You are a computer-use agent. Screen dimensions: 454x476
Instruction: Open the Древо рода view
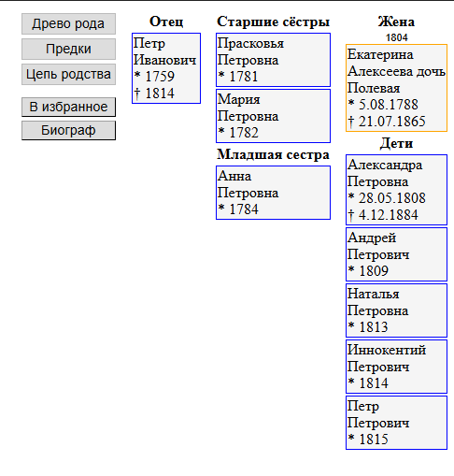[x=68, y=23]
